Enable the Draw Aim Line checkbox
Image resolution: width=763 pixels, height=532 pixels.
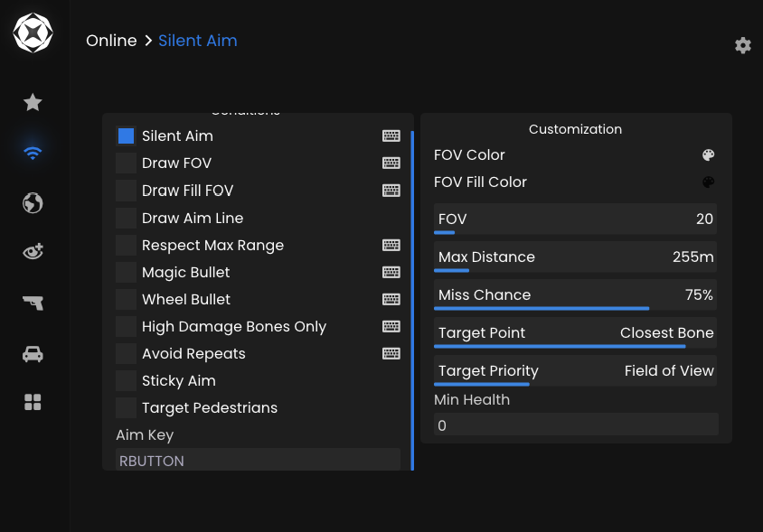[x=126, y=218]
